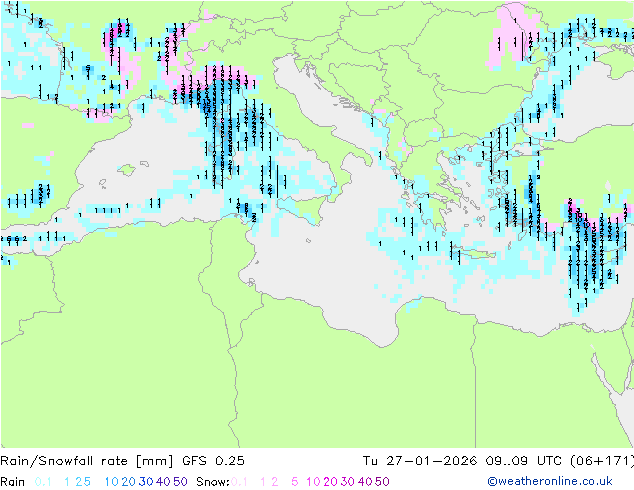The image size is (634, 490).
Task: Click the 'Rain' legend label
Action: [13, 482]
